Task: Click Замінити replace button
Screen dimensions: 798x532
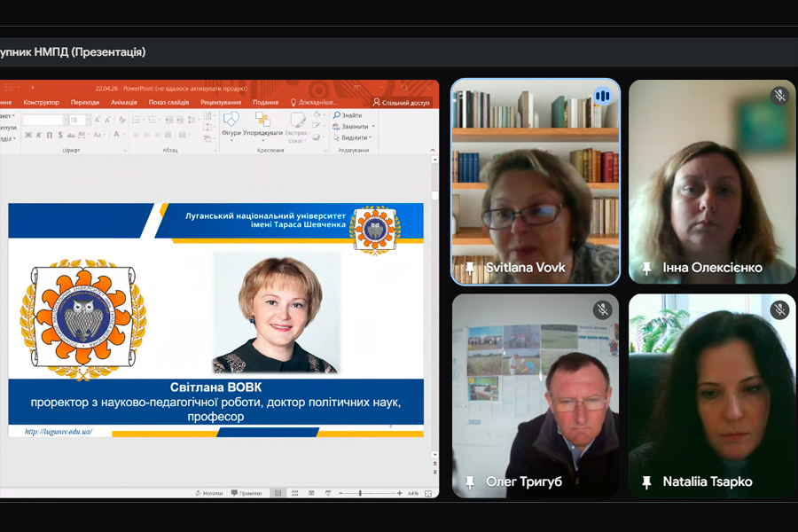Action: pyautogui.click(x=351, y=126)
